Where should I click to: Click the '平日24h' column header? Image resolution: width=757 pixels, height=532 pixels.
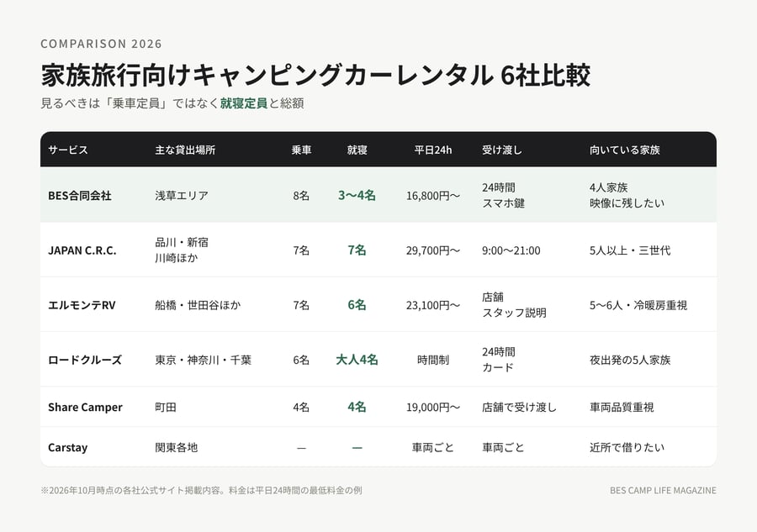pos(433,150)
